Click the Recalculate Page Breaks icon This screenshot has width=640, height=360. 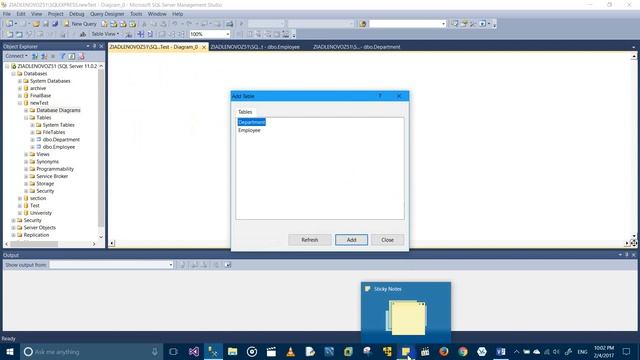[150, 34]
